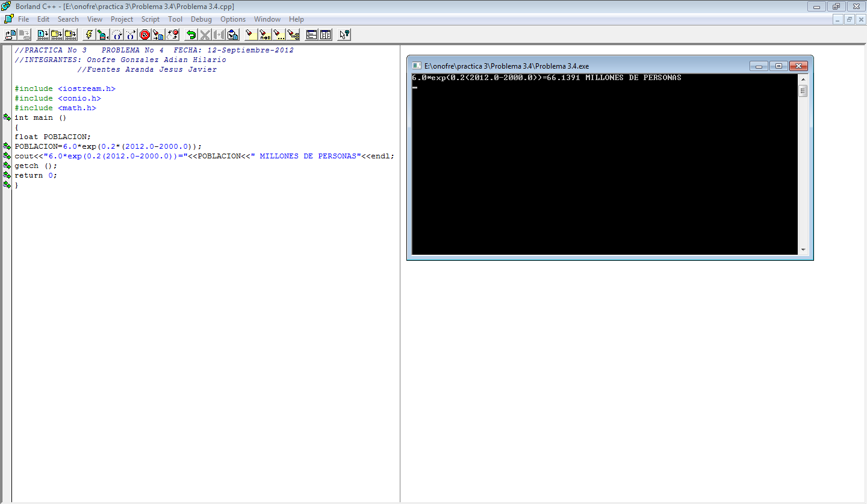Click the Borland C++ application icon
This screenshot has width=867, height=504.
pos(6,5)
